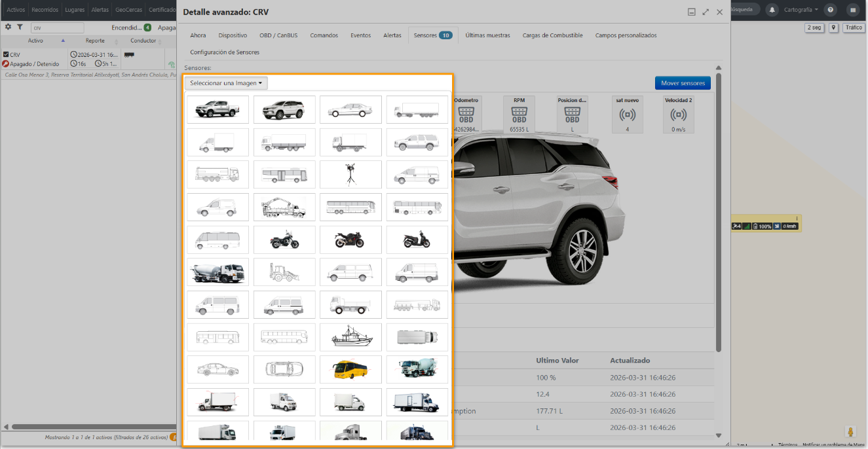Click the map pin marker button
868x449 pixels.
(x=834, y=27)
